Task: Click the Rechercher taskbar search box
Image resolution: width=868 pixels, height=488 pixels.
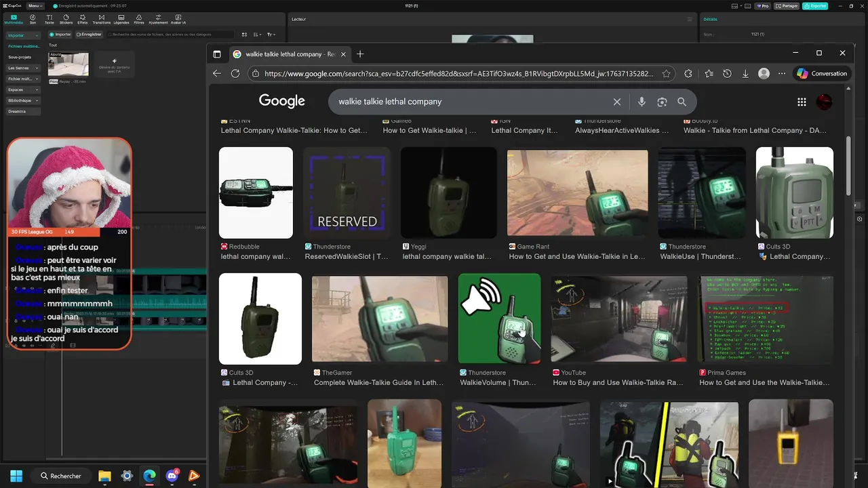Action: (x=61, y=476)
